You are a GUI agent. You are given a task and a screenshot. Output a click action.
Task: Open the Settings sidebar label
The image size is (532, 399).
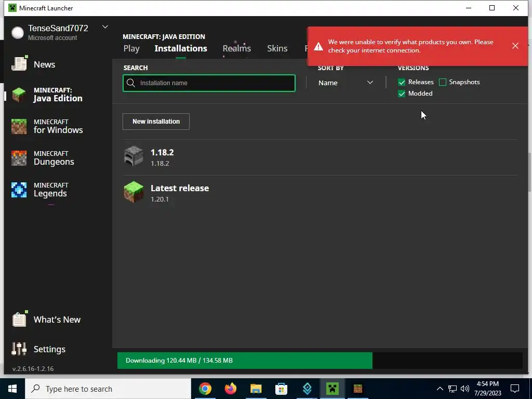point(49,349)
